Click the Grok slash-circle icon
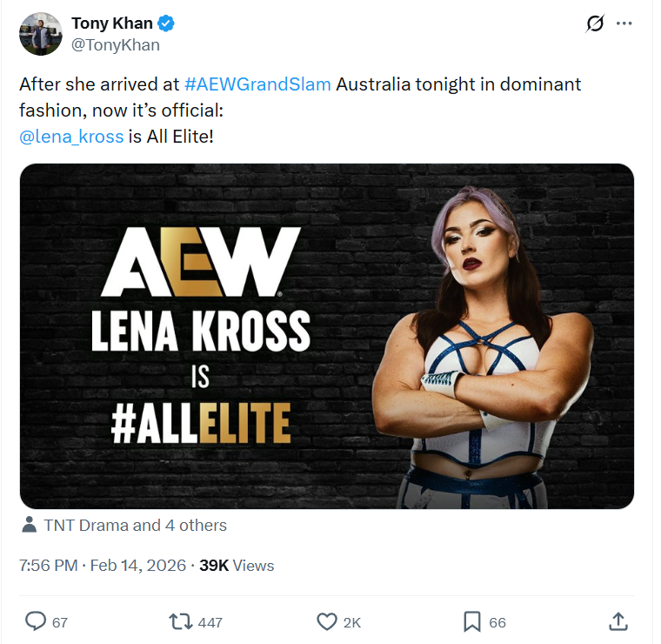The width and height of the screenshot is (661, 644). click(x=595, y=23)
